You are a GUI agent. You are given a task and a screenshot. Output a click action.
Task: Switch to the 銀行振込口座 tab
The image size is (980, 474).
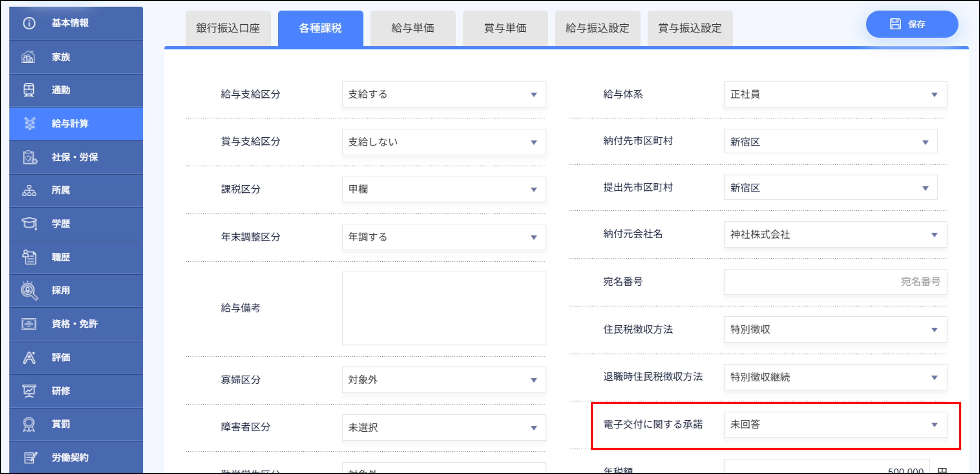coord(227,28)
